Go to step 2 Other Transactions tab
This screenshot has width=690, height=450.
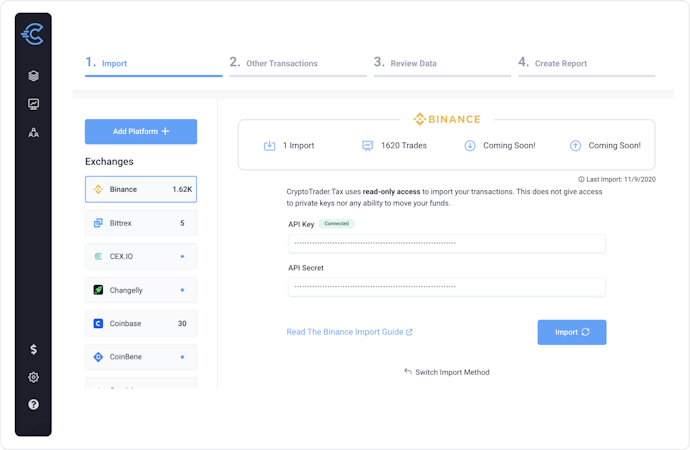[x=298, y=64]
